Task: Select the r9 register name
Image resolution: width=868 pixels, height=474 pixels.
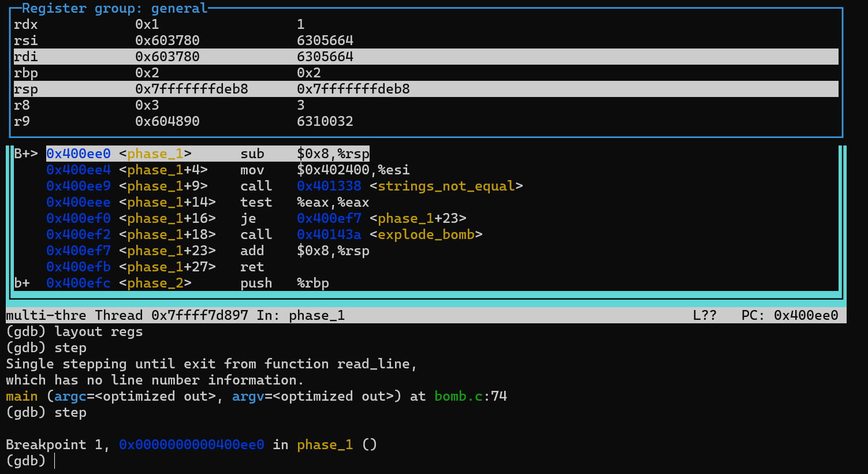Action: [x=22, y=121]
